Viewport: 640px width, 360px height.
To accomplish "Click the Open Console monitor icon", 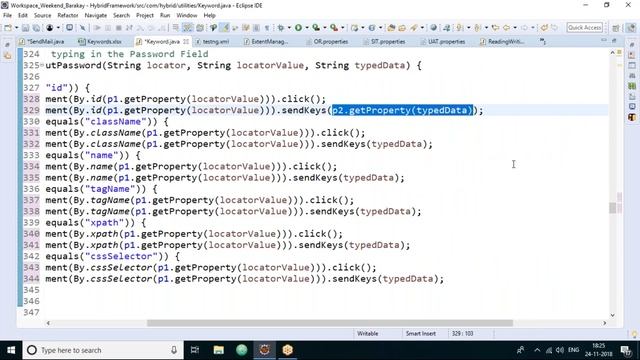I will click(69, 28).
